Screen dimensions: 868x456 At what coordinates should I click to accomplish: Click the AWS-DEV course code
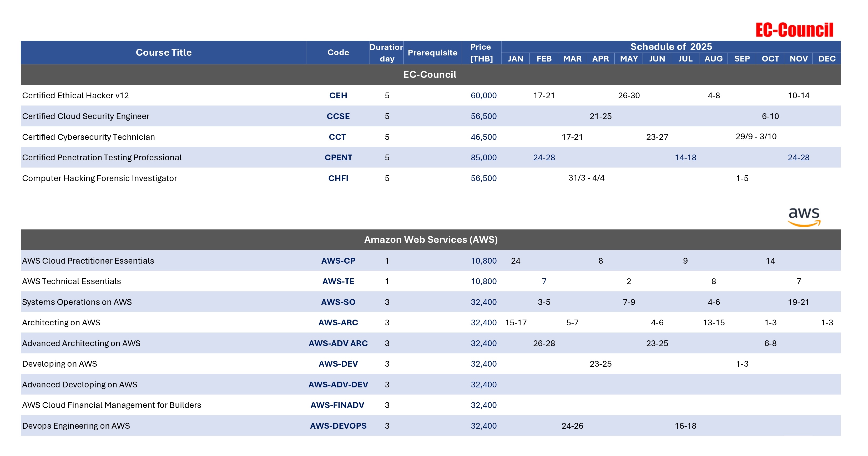click(338, 364)
